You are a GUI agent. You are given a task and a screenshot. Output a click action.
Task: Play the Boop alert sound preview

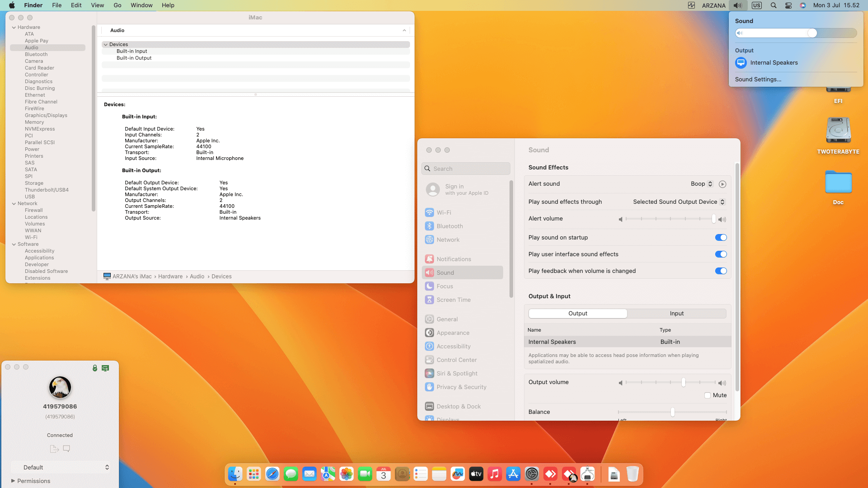click(x=722, y=184)
